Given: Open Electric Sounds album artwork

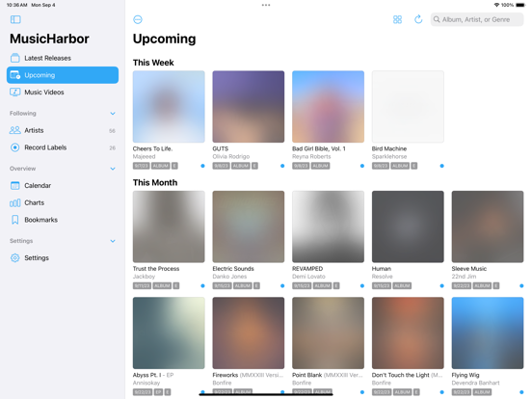Looking at the screenshot, I should coord(249,226).
